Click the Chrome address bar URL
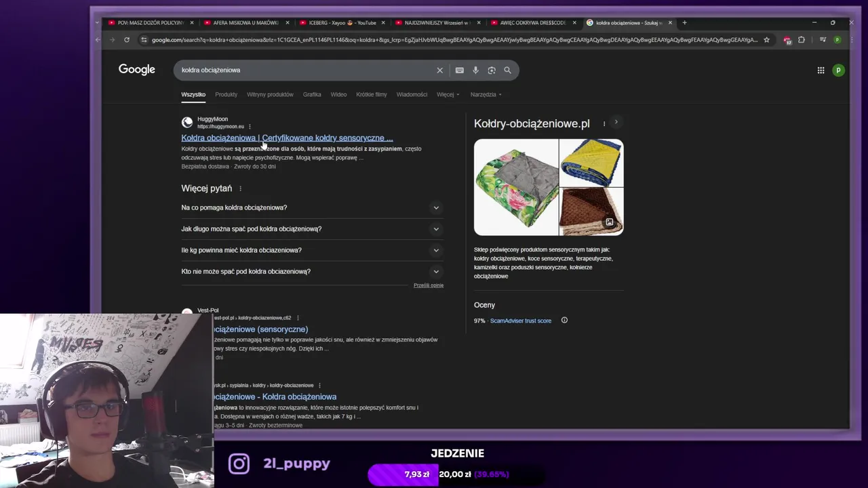Image resolution: width=868 pixels, height=488 pixels. click(454, 40)
